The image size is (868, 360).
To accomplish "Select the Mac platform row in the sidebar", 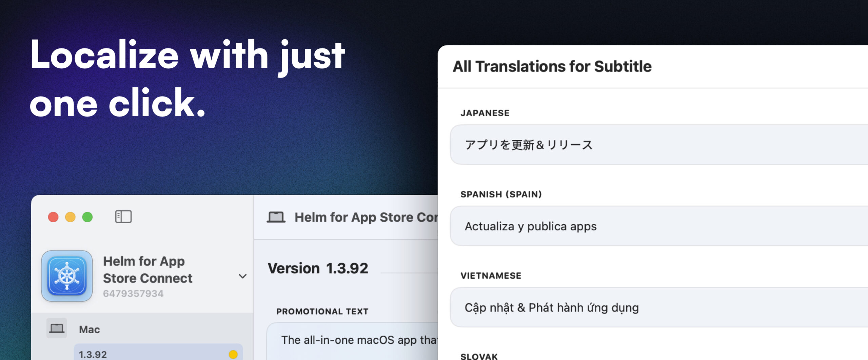I will pos(142,329).
